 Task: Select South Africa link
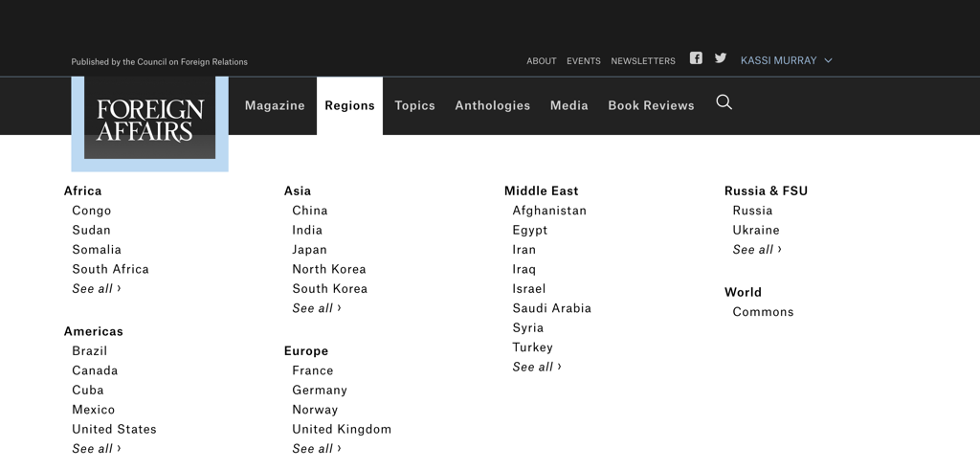111,269
